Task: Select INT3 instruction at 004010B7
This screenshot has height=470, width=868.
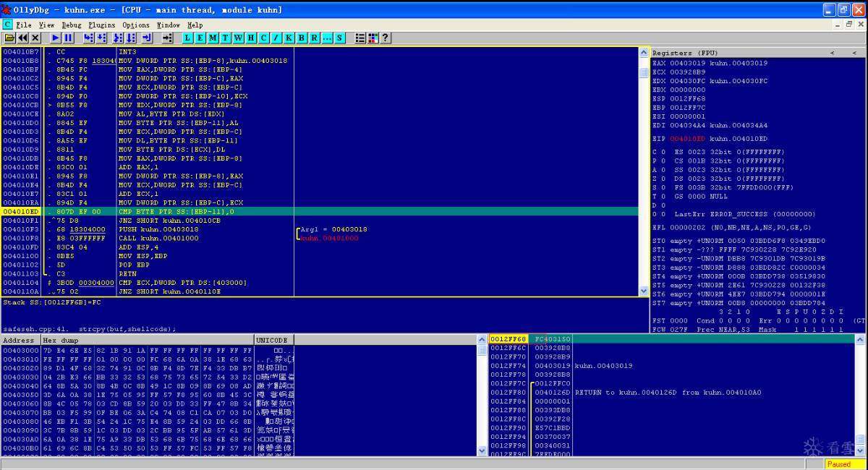Action: (x=319, y=52)
